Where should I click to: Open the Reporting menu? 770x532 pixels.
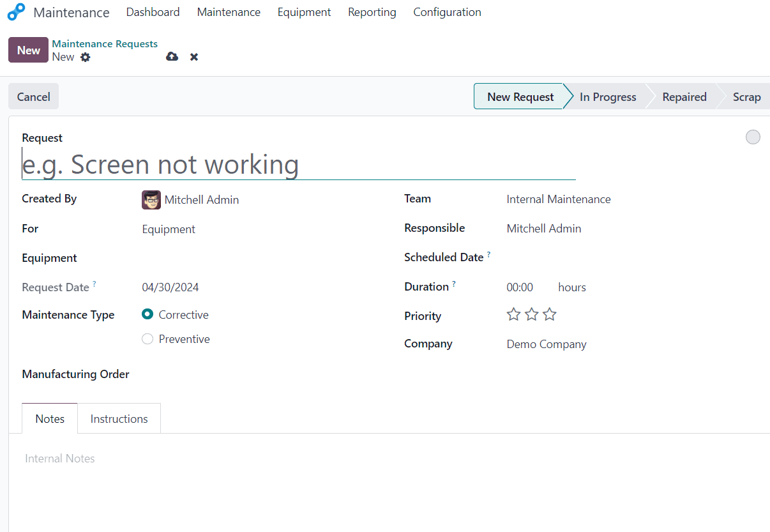tap(372, 11)
